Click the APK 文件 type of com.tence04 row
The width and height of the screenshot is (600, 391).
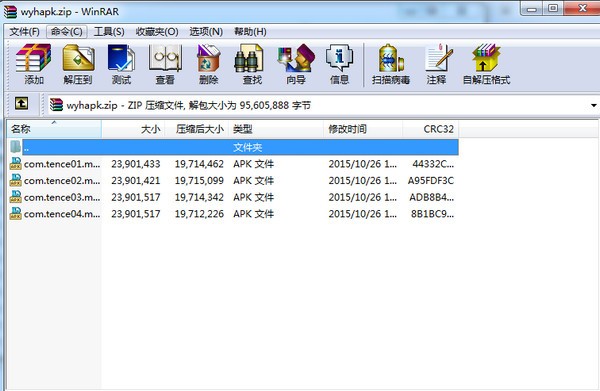(254, 214)
